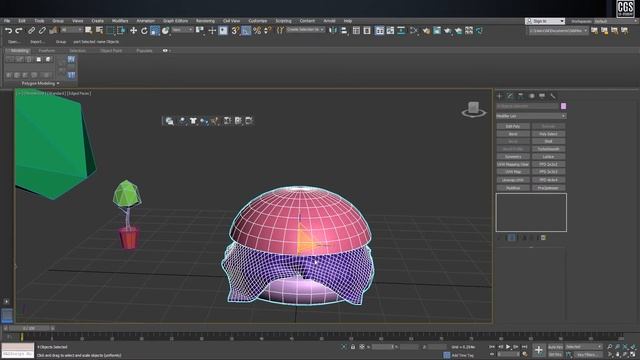Apply the Unwrap UVW modifier

point(513,180)
